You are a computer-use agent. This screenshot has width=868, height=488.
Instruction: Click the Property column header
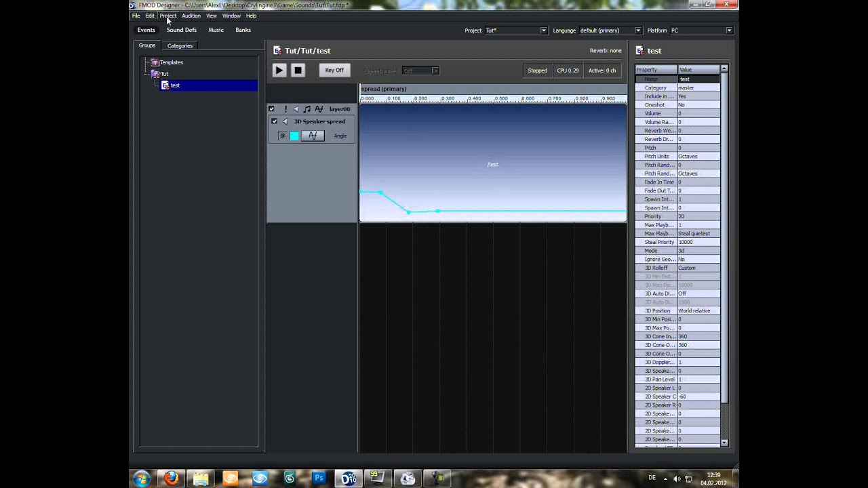tap(656, 70)
